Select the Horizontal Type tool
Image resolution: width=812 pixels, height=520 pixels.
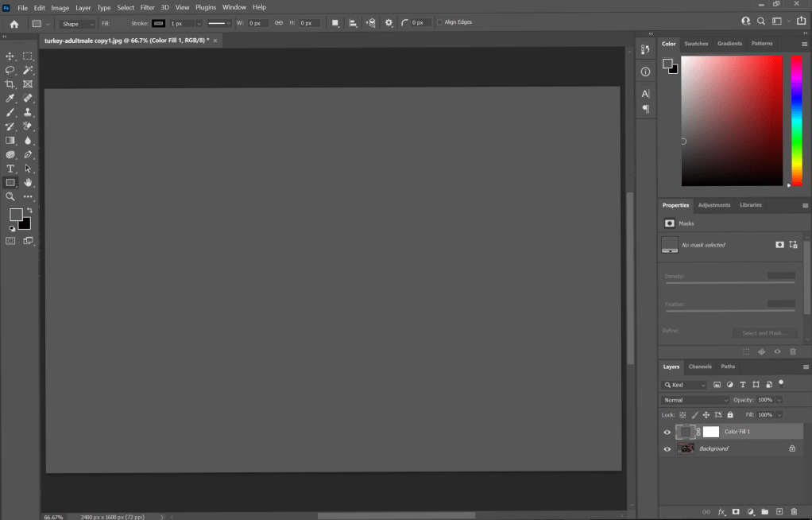coord(10,169)
